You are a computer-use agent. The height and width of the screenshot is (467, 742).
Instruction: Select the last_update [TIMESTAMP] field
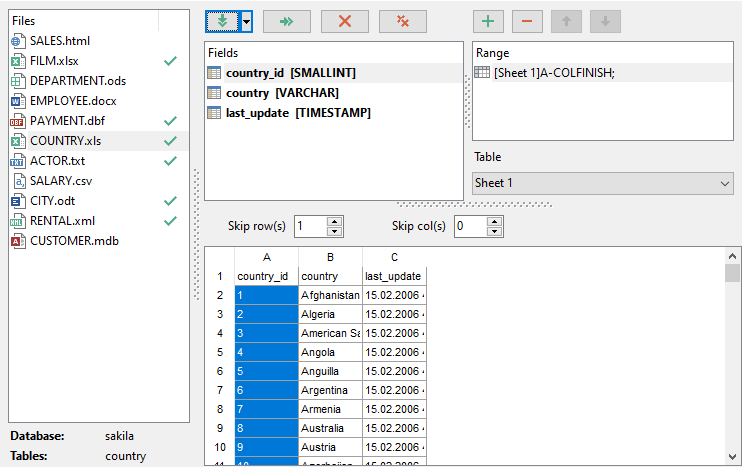click(298, 113)
